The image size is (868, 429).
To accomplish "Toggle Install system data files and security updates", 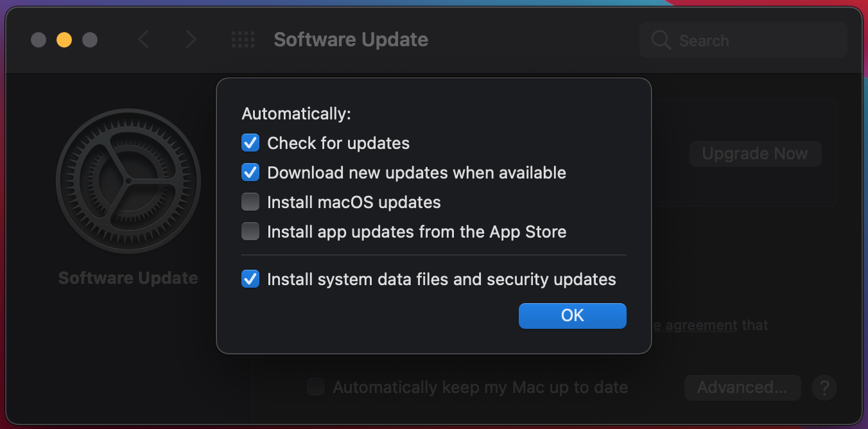I will [250, 279].
